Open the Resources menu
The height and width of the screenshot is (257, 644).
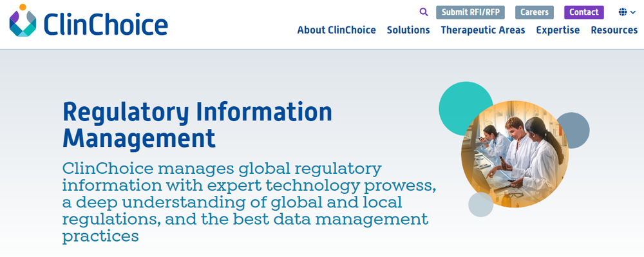click(x=614, y=30)
